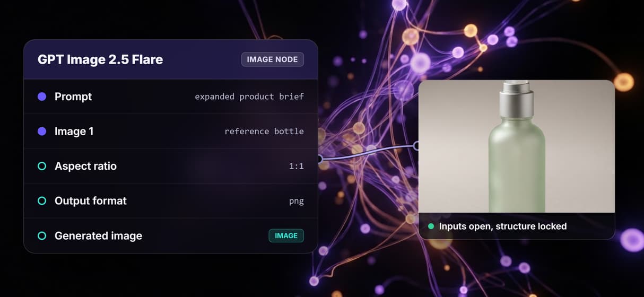This screenshot has height=297, width=644.
Task: Click the Aspect ratio label
Action: click(85, 166)
